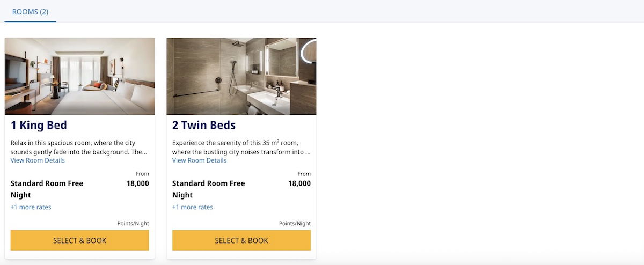
Task: Click the King Bed room photo
Action: click(x=79, y=76)
